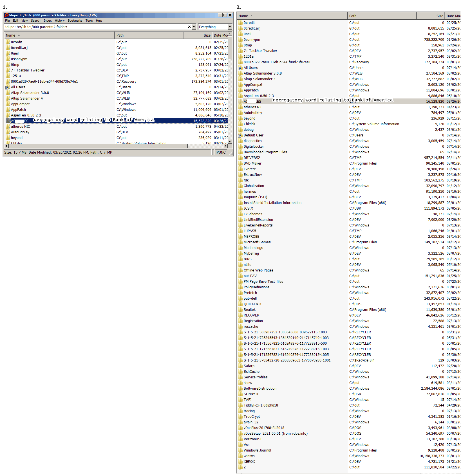Sort by Path column in window 1
This screenshot has width=463, height=476.
coord(149,35)
